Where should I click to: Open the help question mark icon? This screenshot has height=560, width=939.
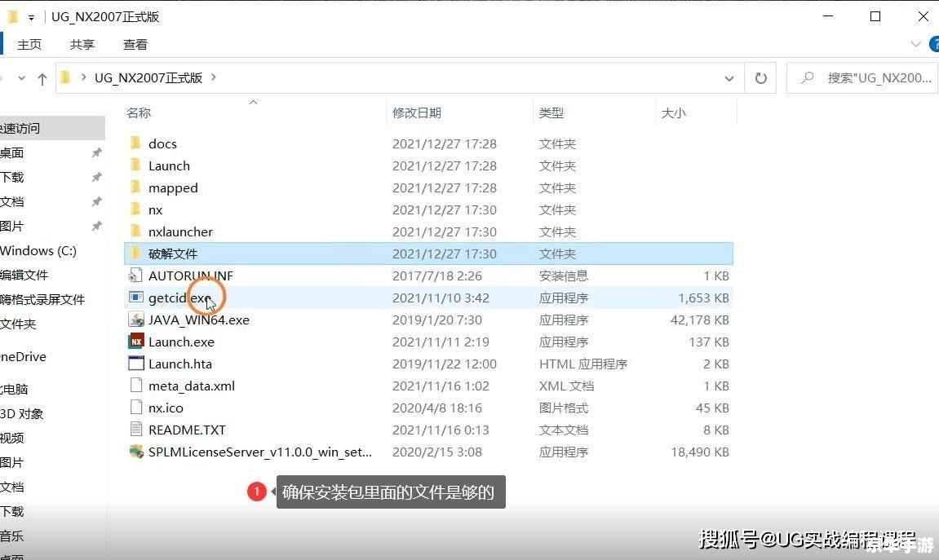[933, 44]
